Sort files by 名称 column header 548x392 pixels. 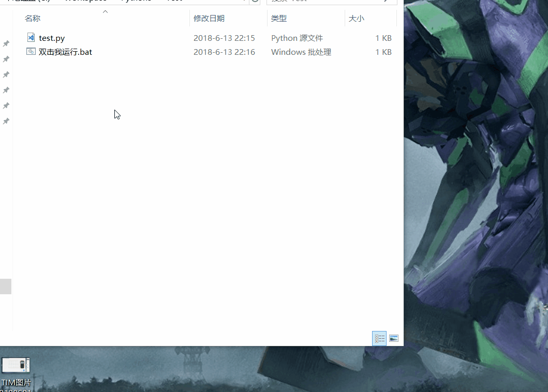tap(33, 18)
